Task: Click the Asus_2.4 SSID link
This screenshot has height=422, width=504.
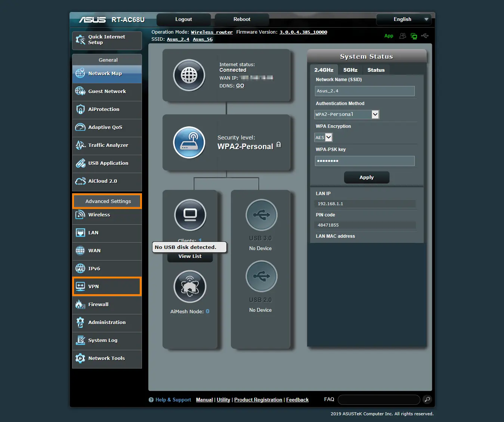Action: 178,39
